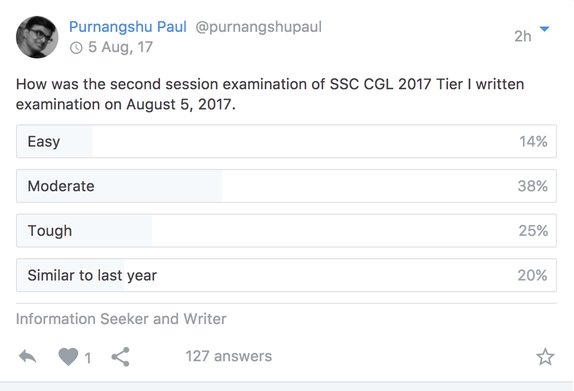Open Purnangshu Paul name link
This screenshot has width=574, height=391.
pos(128,27)
